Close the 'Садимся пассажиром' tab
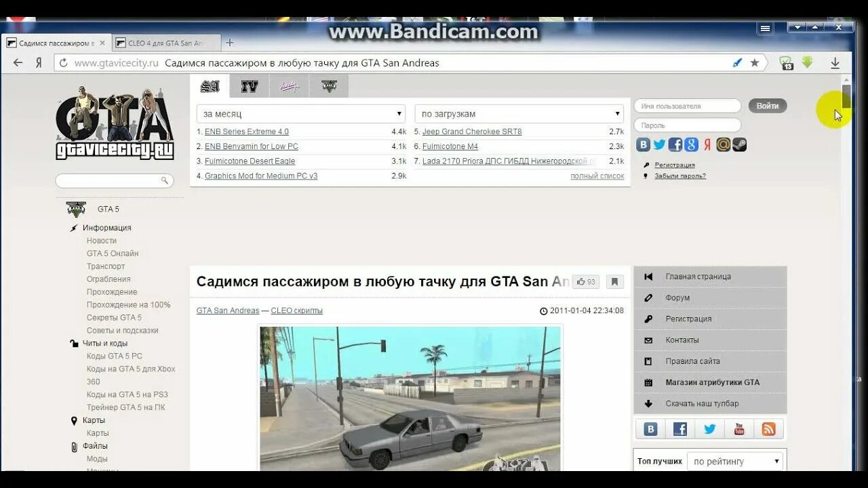The height and width of the screenshot is (488, 868). click(x=102, y=43)
